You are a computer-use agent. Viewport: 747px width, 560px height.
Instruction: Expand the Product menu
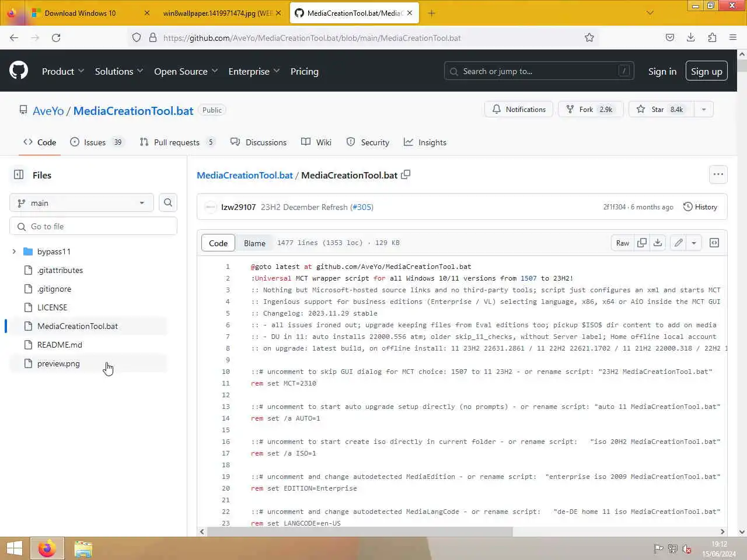(x=63, y=71)
